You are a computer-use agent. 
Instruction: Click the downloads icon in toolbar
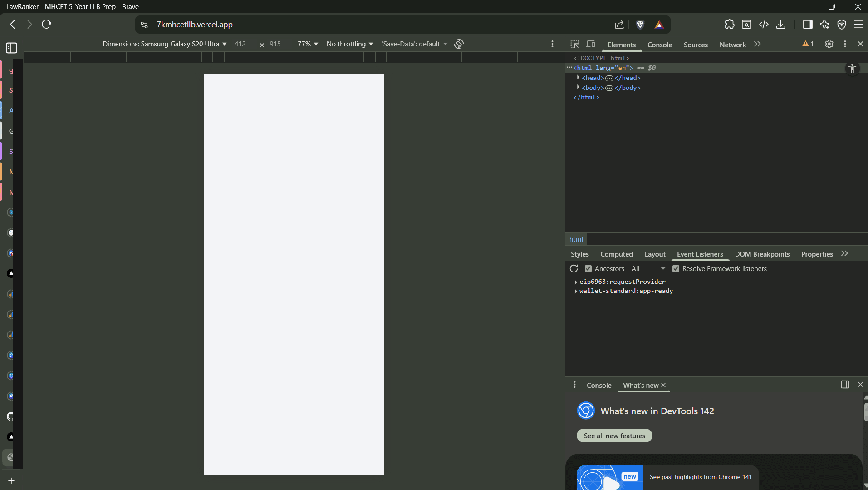click(780, 25)
